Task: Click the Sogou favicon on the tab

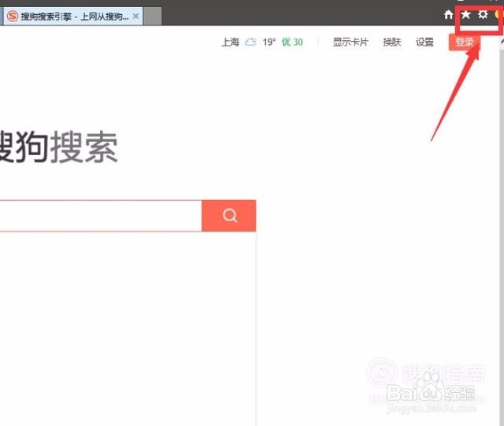Action: click(13, 16)
